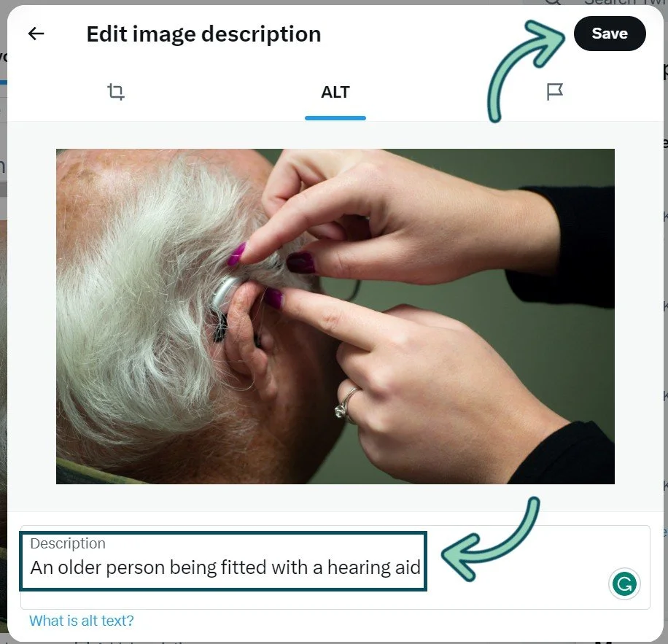Click the green arrow pointing to Description
The height and width of the screenshot is (644, 668).
(x=490, y=539)
